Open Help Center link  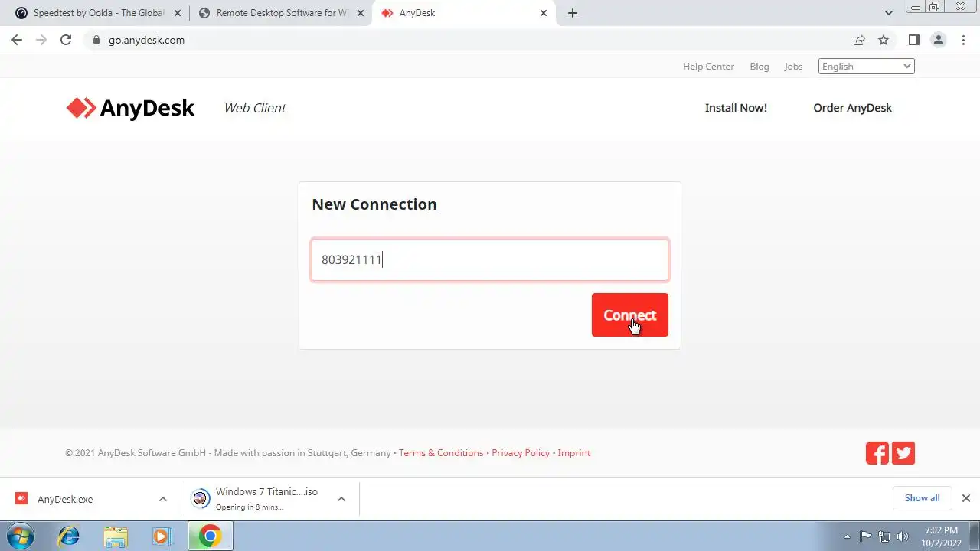(708, 67)
